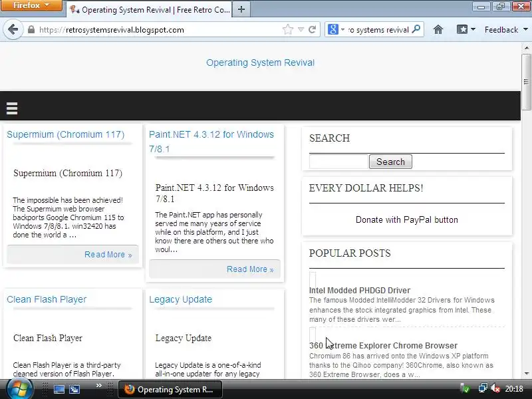532x399 pixels.
Task: Click the Show Desktop quick launch icon
Action: [59, 389]
